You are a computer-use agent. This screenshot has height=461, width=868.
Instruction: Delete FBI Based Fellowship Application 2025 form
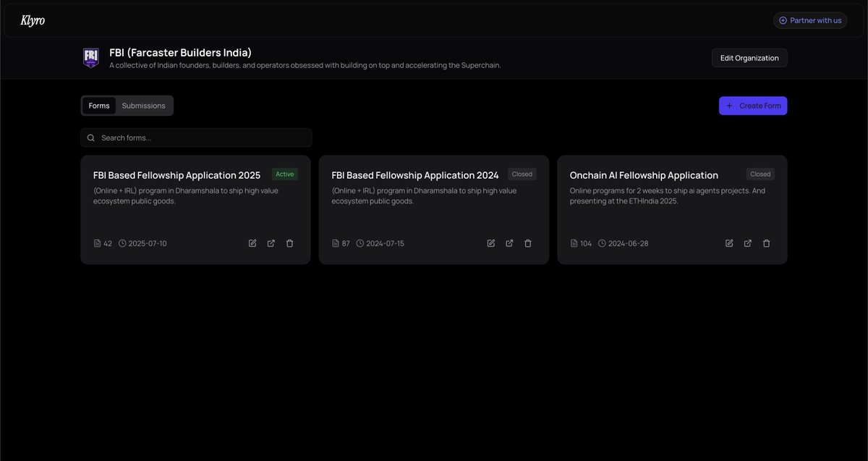coord(290,243)
